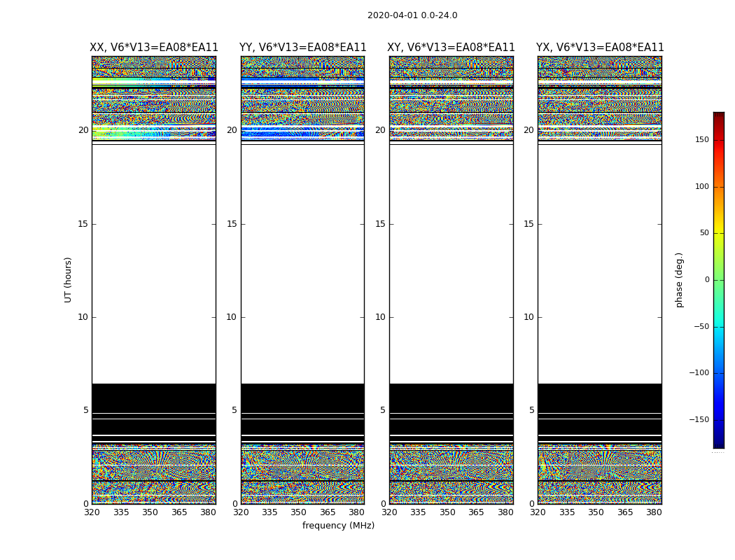Click the 350 MHz tick under XX panel

(150, 512)
